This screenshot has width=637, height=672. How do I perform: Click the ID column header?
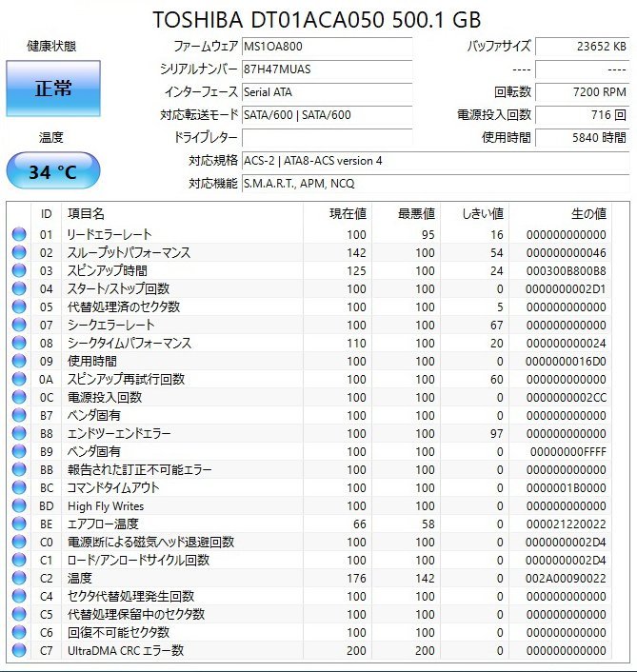coord(47,213)
